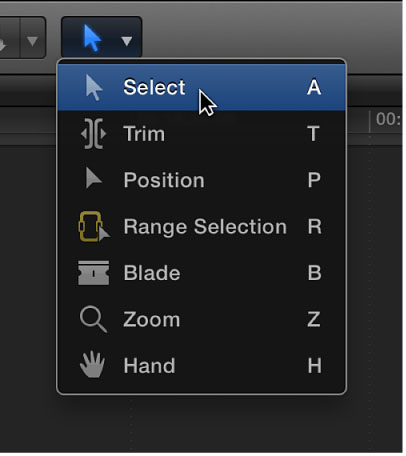Click the Range Selection tool icon

click(94, 226)
